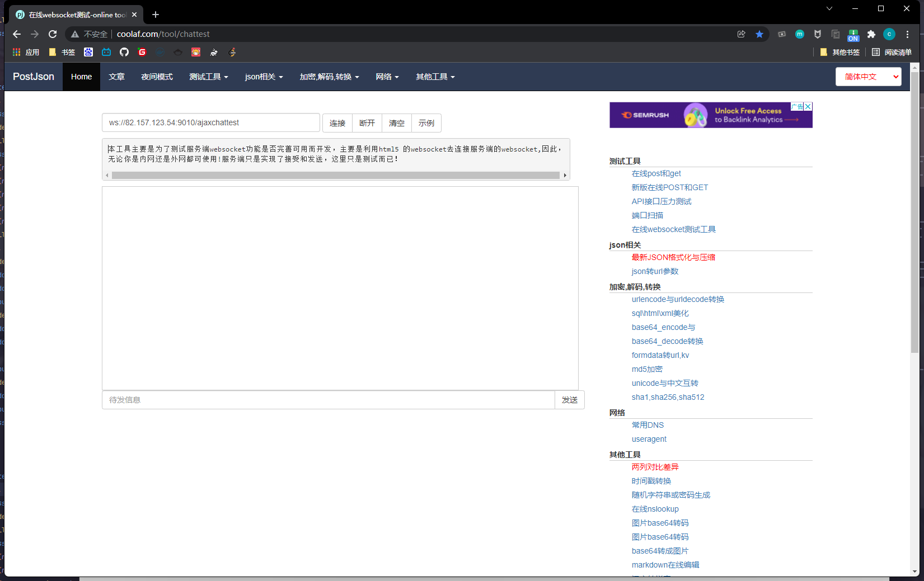Open the green ON extension icon
The image size is (924, 581).
coord(853,35)
